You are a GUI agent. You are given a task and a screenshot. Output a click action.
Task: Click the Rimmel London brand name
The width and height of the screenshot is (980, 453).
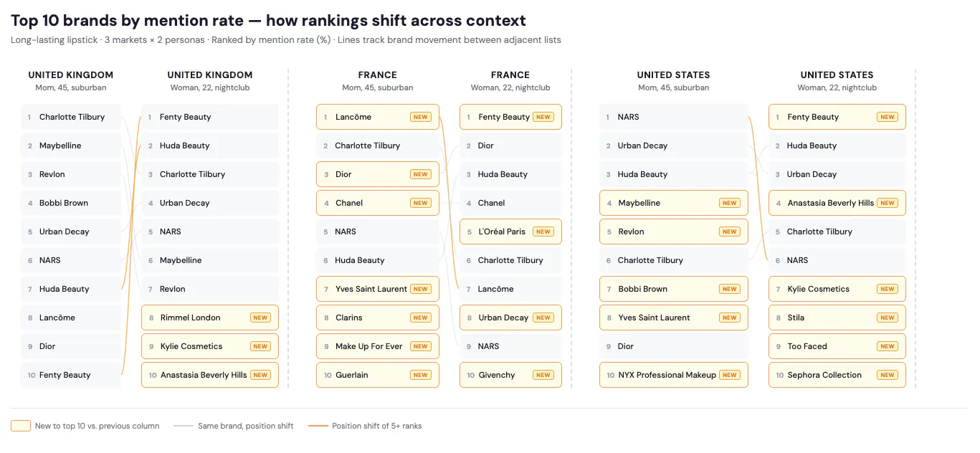pyautogui.click(x=190, y=318)
